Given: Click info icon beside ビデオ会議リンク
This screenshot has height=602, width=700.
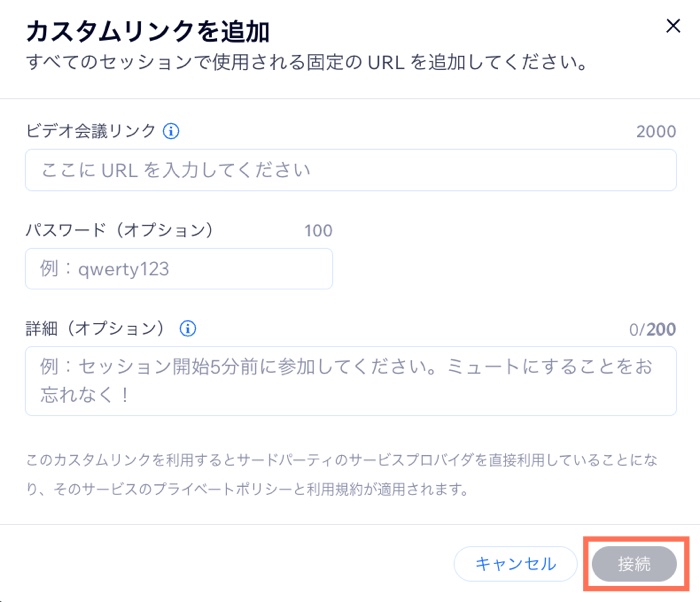Looking at the screenshot, I should tap(171, 131).
